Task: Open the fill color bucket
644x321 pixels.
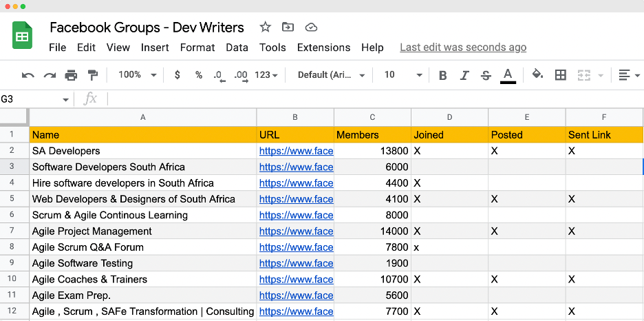Action: click(537, 75)
